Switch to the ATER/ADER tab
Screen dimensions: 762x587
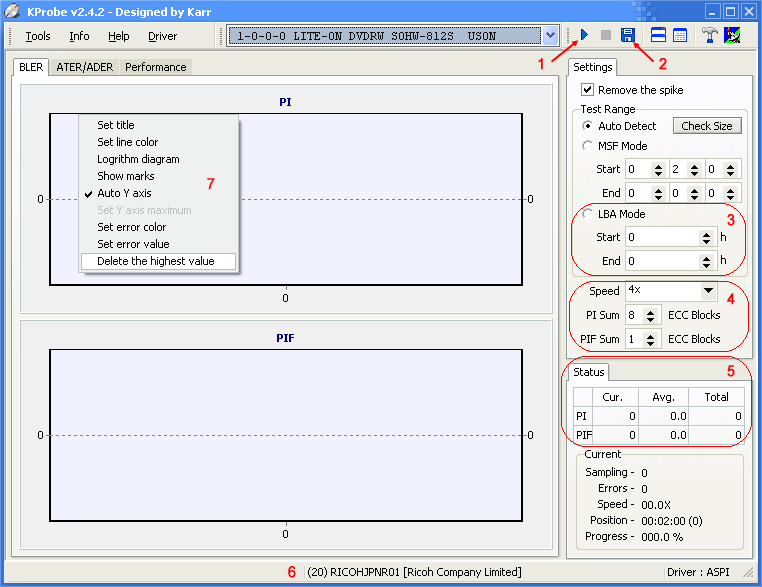coord(84,67)
